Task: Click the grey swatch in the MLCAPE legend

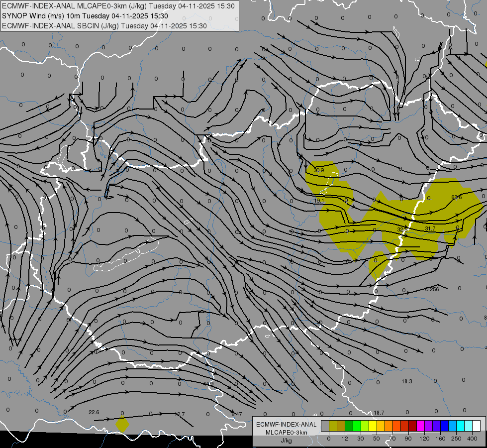Action: tap(325, 426)
